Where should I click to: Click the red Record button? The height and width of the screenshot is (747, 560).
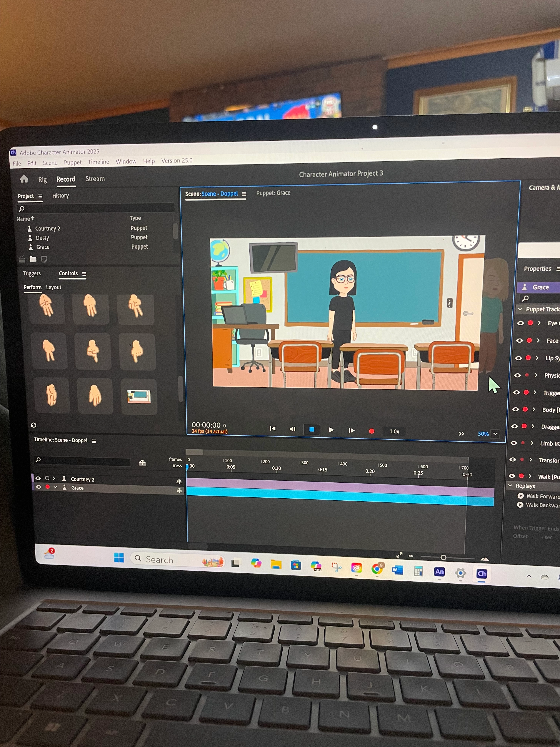[x=371, y=431]
